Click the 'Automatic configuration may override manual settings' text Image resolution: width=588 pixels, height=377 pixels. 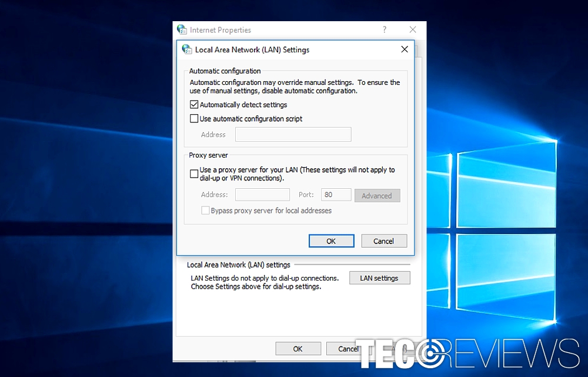(x=271, y=82)
